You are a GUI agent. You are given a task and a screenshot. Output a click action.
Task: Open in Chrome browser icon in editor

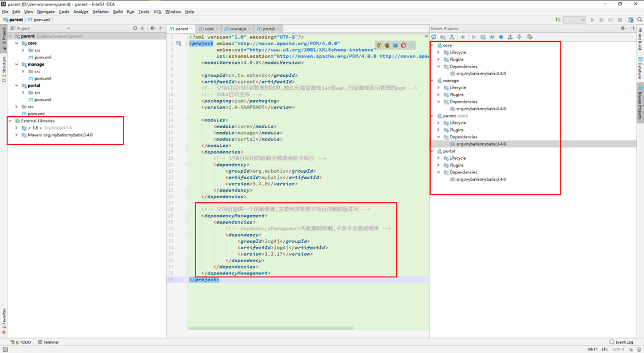(x=380, y=46)
